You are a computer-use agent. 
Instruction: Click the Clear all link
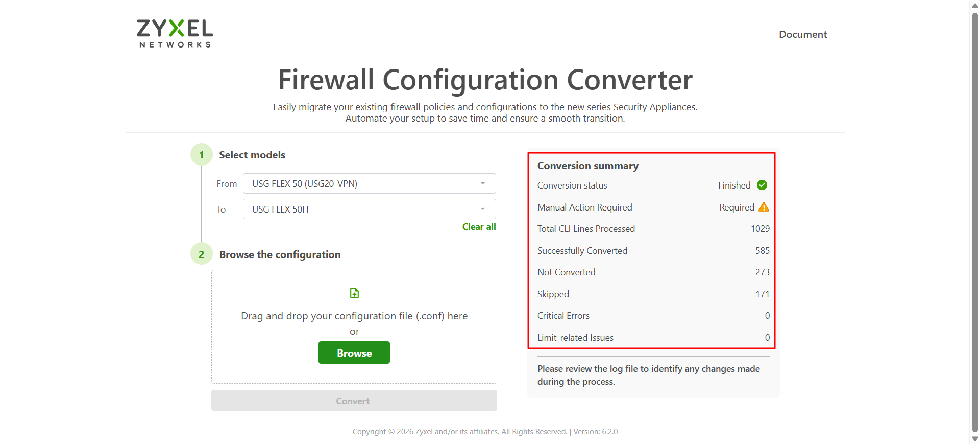(479, 227)
